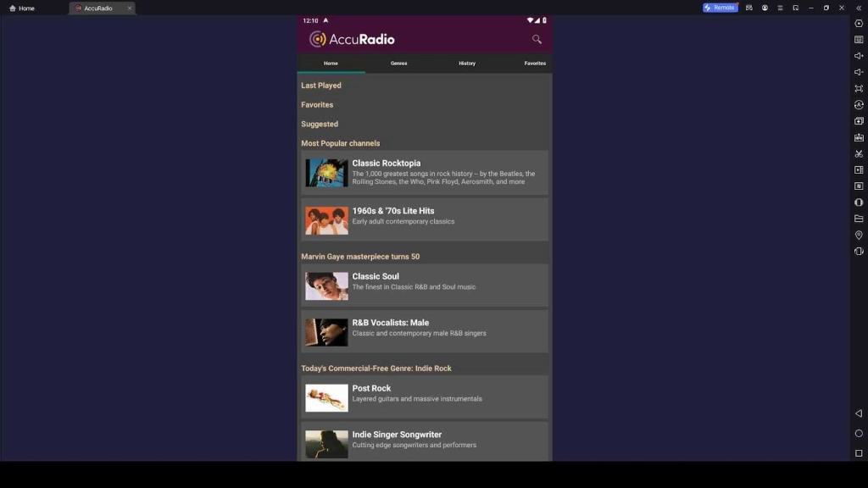Open the AccuRadio search

[537, 39]
